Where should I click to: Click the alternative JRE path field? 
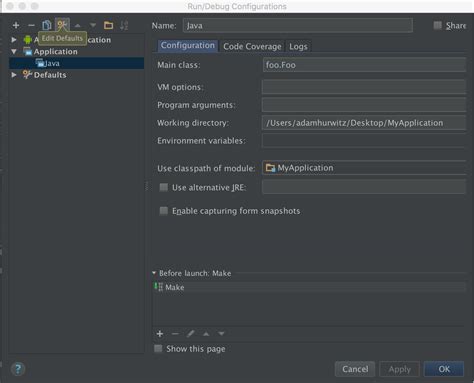point(364,187)
